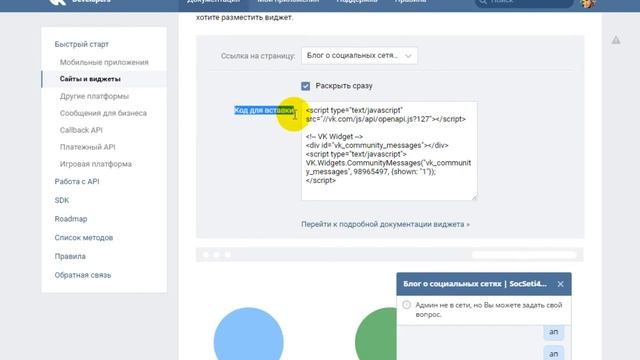This screenshot has height=360, width=640.
Task: Select Сайты и виджеты sidebar item
Action: [x=104, y=79]
